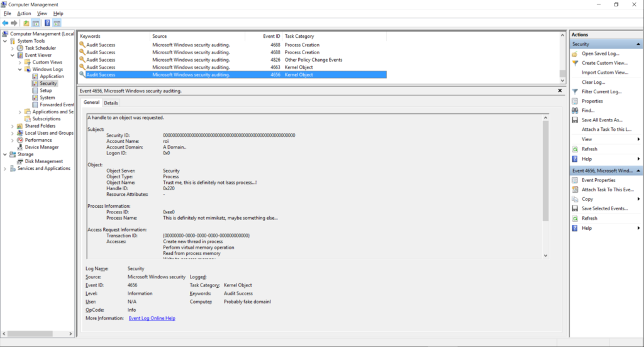
Task: Click the Save Selected Events disk icon
Action: click(575, 209)
